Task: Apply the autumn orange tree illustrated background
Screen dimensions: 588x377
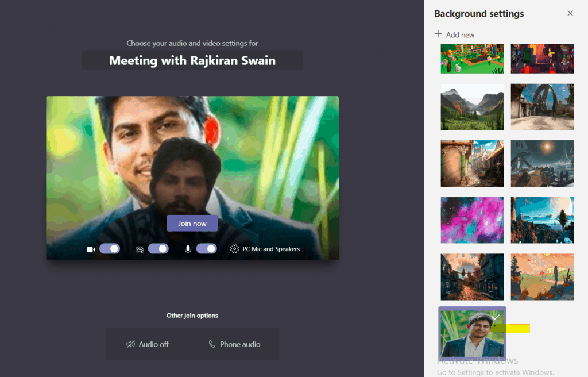Action: tap(542, 277)
